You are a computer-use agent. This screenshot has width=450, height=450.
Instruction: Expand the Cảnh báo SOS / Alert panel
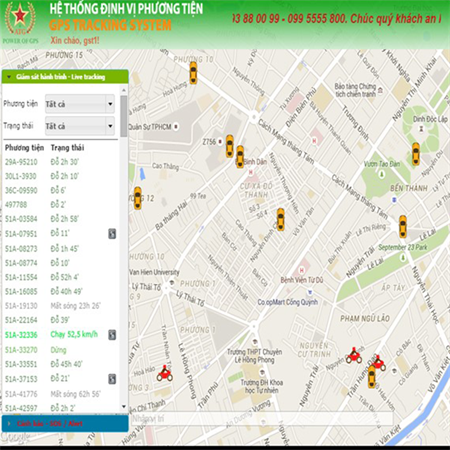tap(65, 424)
